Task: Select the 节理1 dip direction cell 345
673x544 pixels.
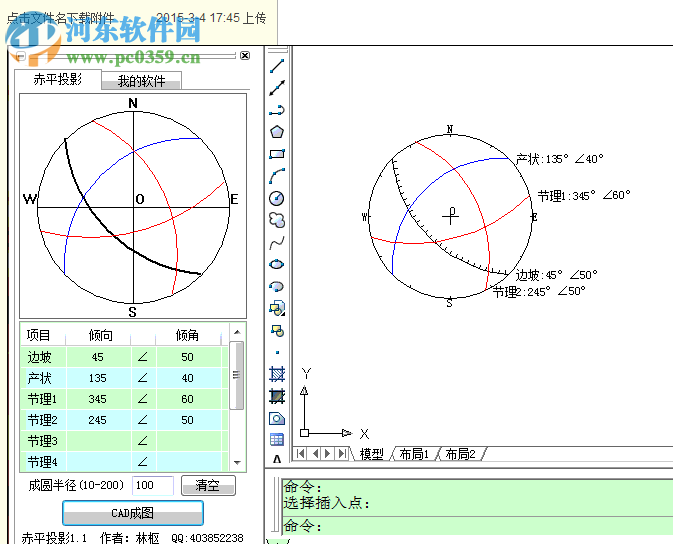Action: (x=98, y=399)
